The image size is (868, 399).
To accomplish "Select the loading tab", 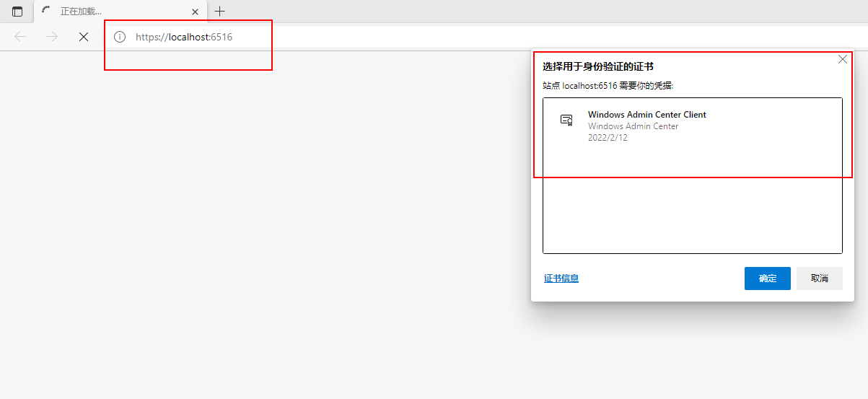I will (120, 12).
